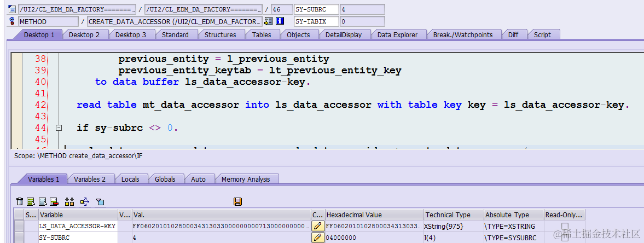Screen dimensions: 644x243
Task: Click the line number field showing 46
Action: pos(281,9)
